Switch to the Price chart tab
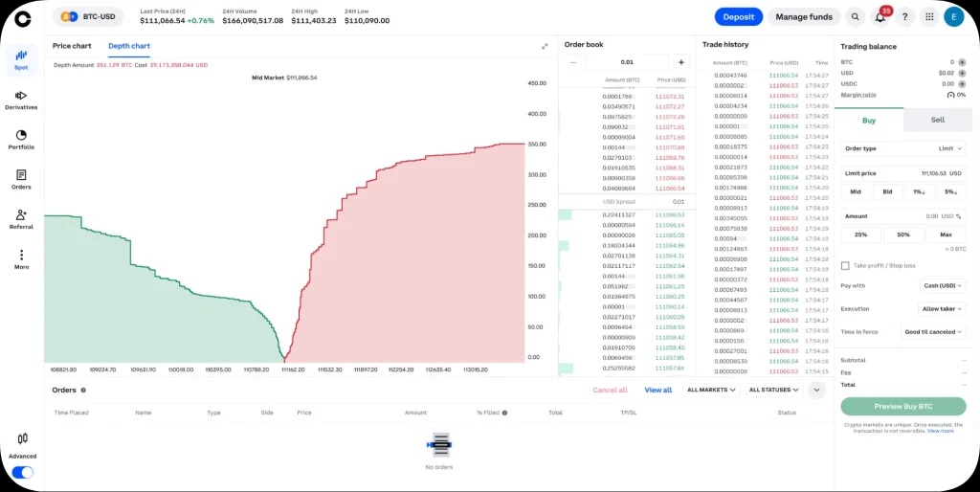This screenshot has height=492, width=980. click(72, 46)
